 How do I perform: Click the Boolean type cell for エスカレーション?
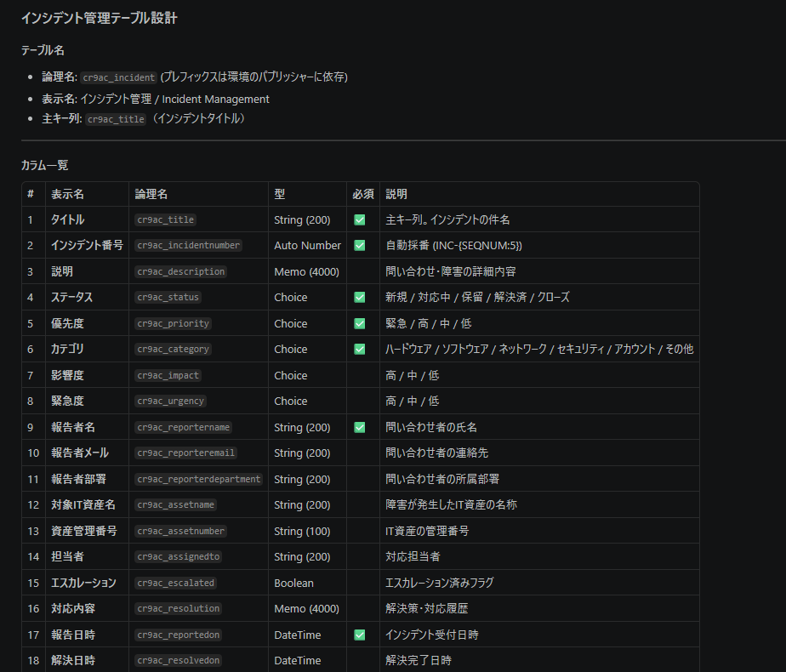point(293,583)
